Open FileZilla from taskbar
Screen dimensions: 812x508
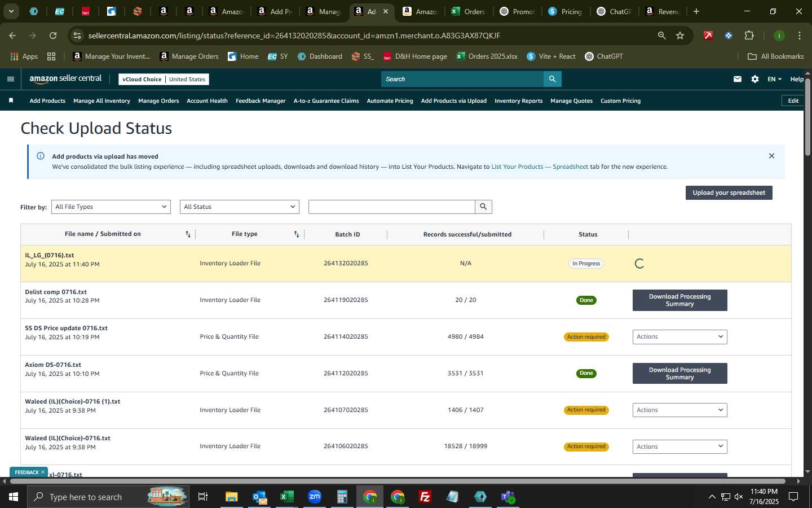coord(425,497)
